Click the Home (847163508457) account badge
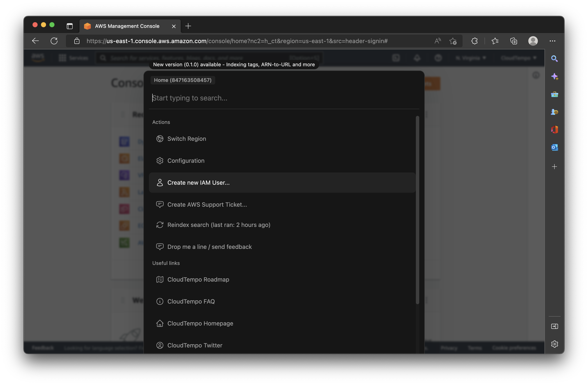This screenshot has height=385, width=588. pos(182,80)
